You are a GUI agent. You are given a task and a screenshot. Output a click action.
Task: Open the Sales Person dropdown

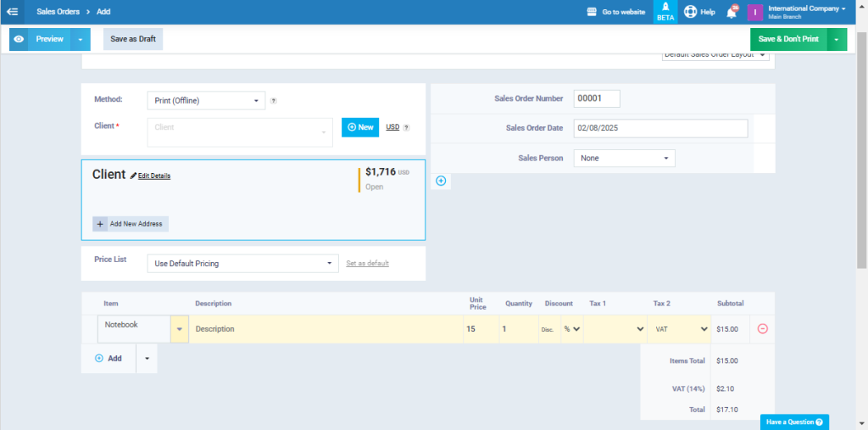click(625, 158)
